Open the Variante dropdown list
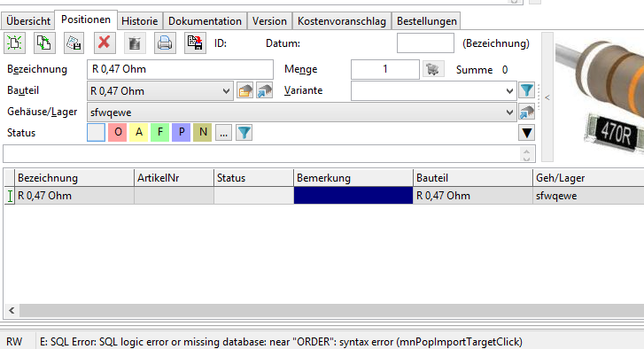 coord(509,90)
